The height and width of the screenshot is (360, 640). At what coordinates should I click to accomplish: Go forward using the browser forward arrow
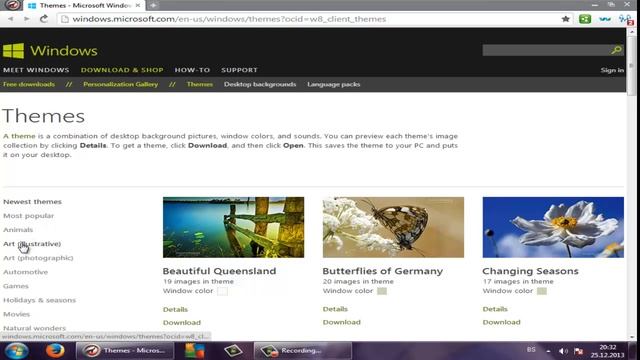point(26,19)
